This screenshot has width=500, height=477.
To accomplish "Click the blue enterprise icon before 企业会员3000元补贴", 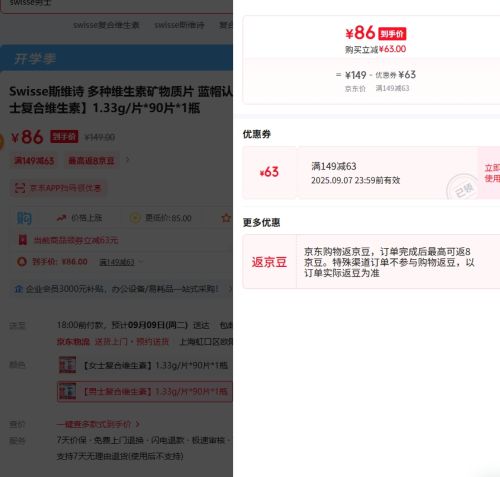I will [x=18, y=289].
